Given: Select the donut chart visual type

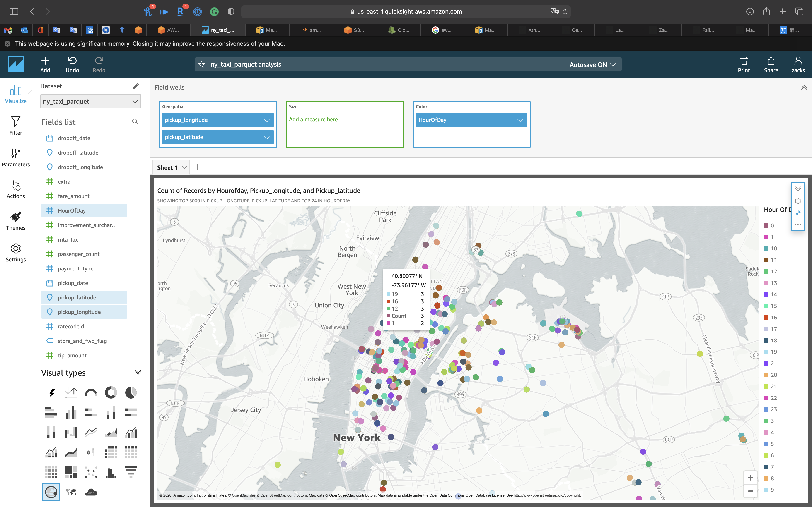Looking at the screenshot, I should click(111, 392).
